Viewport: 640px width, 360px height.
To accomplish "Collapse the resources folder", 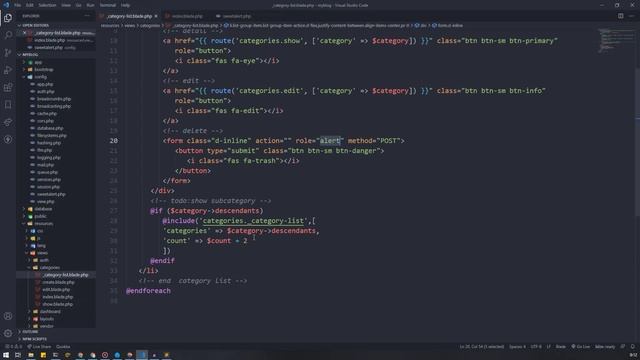I will (43, 224).
